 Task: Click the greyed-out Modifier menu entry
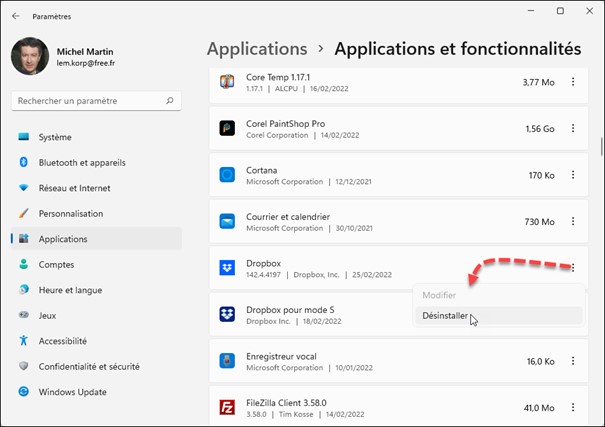(439, 295)
